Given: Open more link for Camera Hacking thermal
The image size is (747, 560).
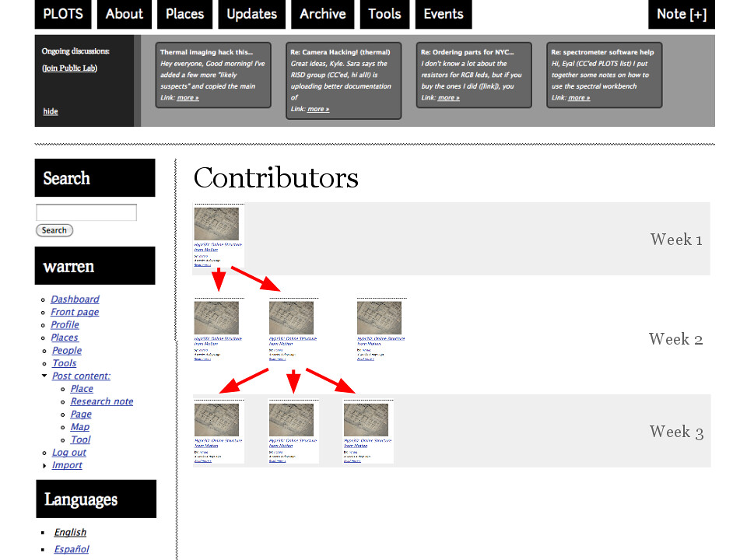Looking at the screenshot, I should point(318,109).
